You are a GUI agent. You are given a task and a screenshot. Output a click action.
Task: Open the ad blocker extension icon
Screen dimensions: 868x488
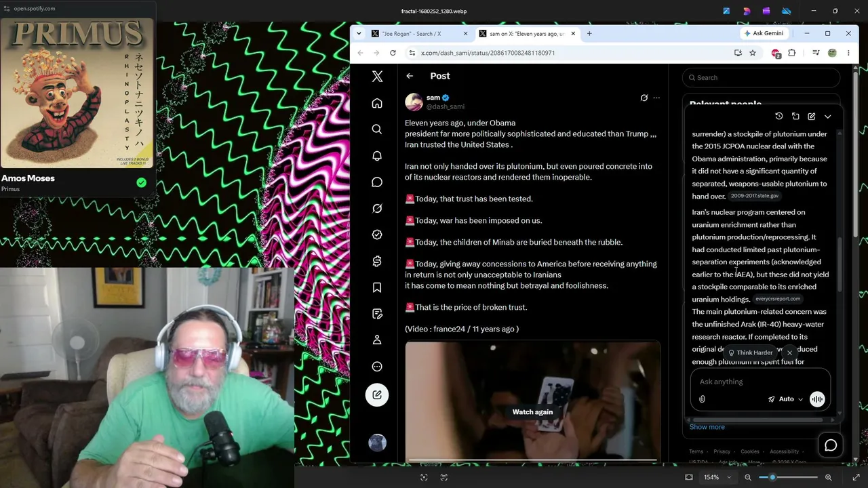[x=776, y=53]
